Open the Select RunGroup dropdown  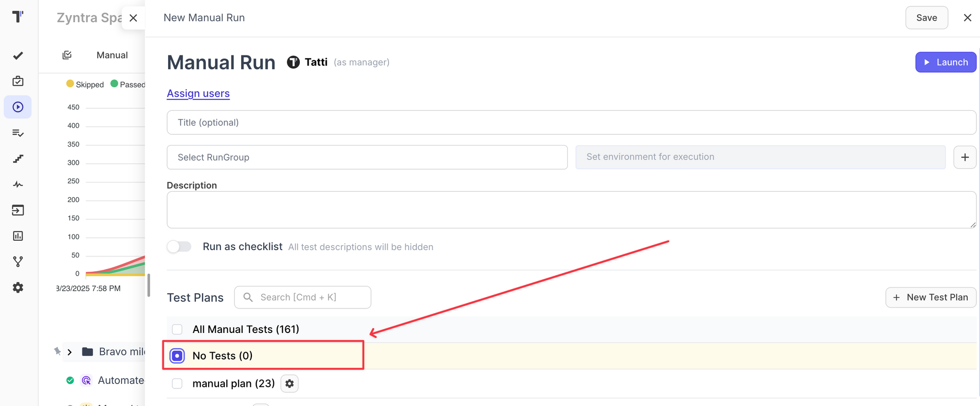pos(367,157)
